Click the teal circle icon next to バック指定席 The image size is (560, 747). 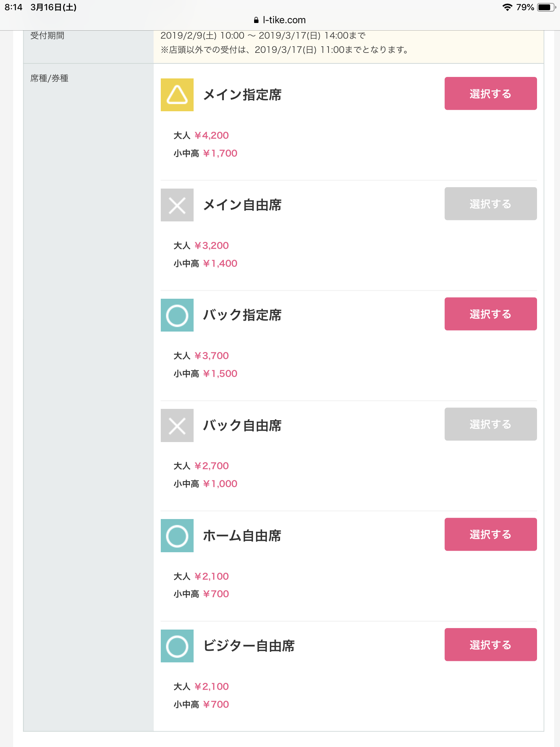pos(177,315)
